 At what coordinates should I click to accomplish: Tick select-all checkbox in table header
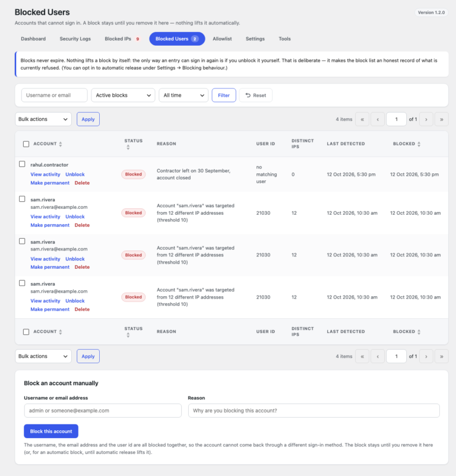[26, 144]
